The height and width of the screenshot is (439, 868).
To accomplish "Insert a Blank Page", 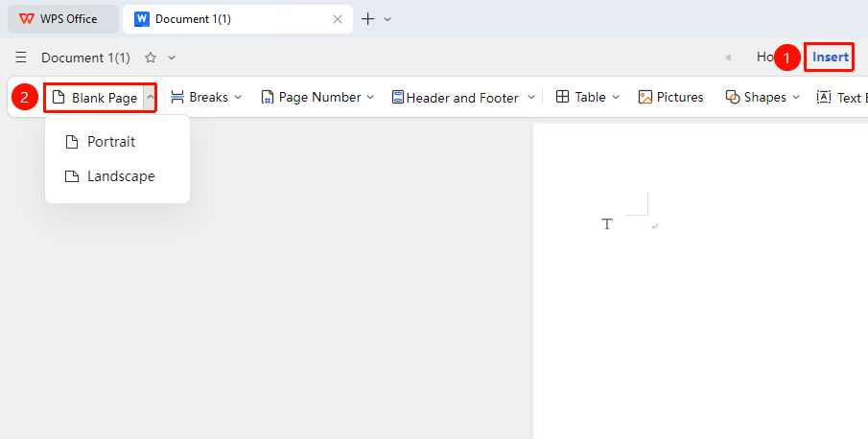I will [95, 98].
